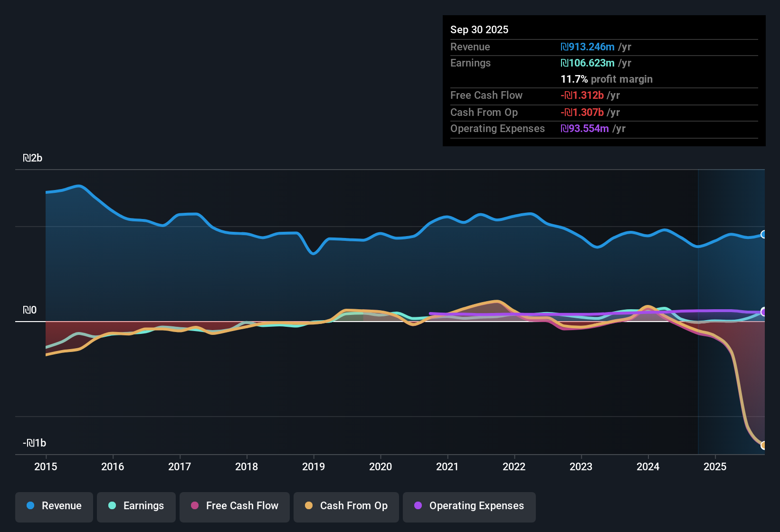Toggle the Revenue series visibility
The height and width of the screenshot is (532, 780).
[x=54, y=506]
